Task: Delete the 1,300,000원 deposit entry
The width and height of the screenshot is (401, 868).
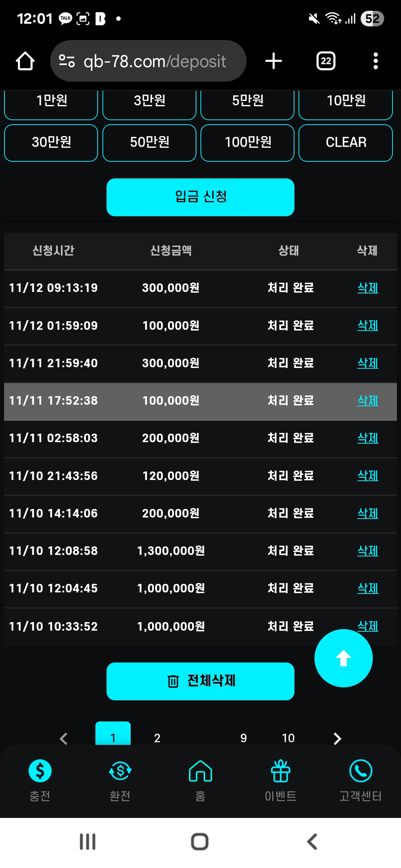Action: click(x=368, y=551)
